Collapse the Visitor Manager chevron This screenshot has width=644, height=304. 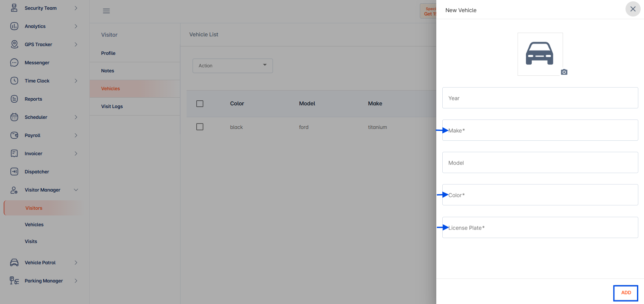(x=76, y=190)
